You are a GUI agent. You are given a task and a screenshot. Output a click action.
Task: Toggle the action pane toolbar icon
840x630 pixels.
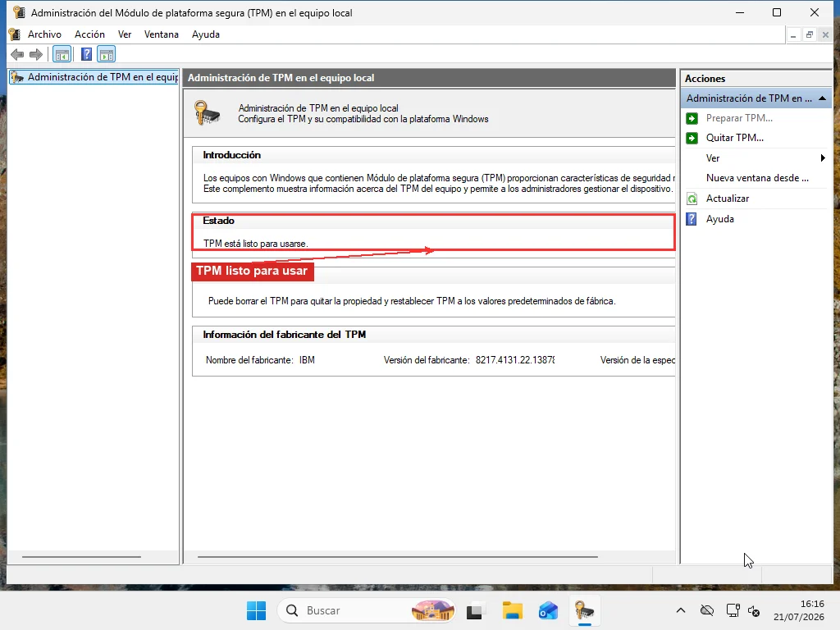click(106, 54)
